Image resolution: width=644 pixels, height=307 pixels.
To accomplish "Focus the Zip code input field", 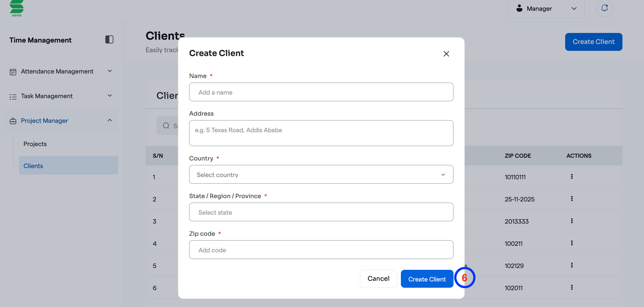I will (x=321, y=250).
